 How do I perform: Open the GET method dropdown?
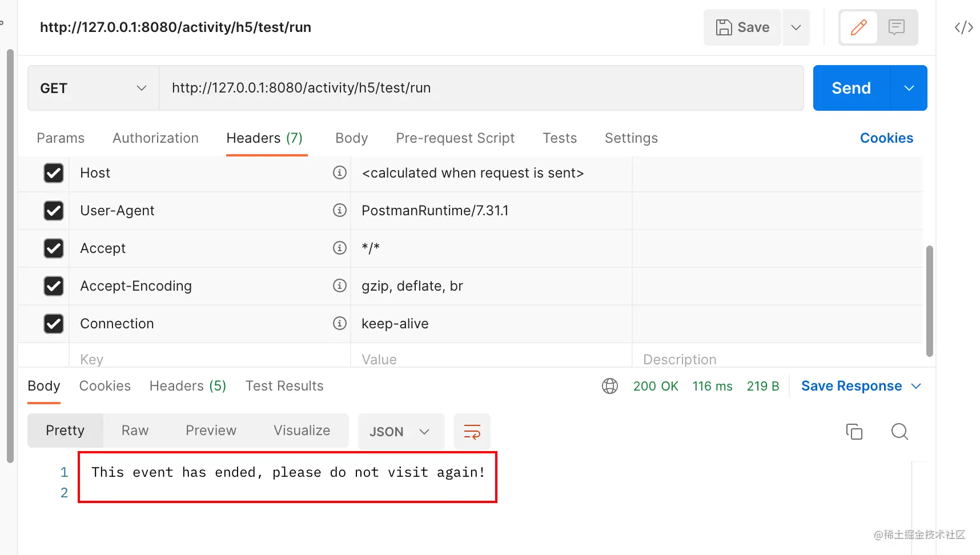point(93,88)
